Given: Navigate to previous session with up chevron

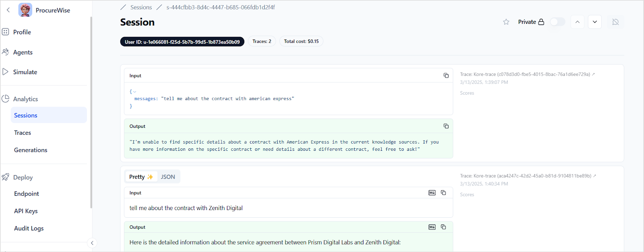Looking at the screenshot, I should pyautogui.click(x=577, y=22).
